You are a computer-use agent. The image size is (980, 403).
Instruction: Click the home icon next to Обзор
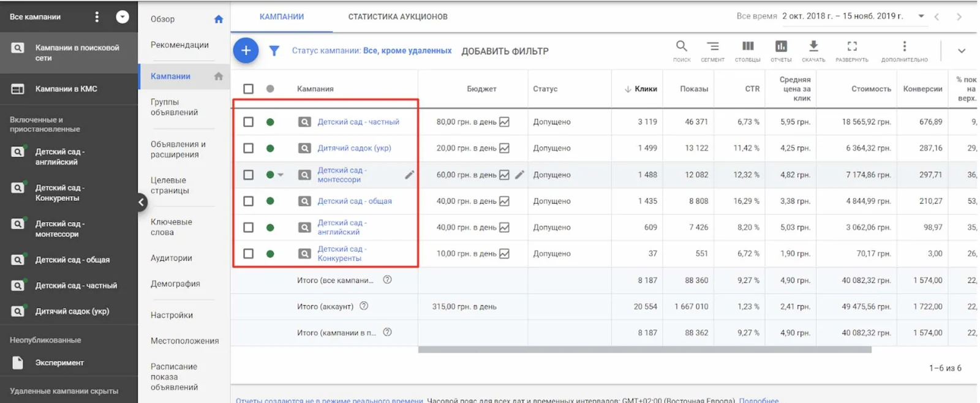coord(219,19)
